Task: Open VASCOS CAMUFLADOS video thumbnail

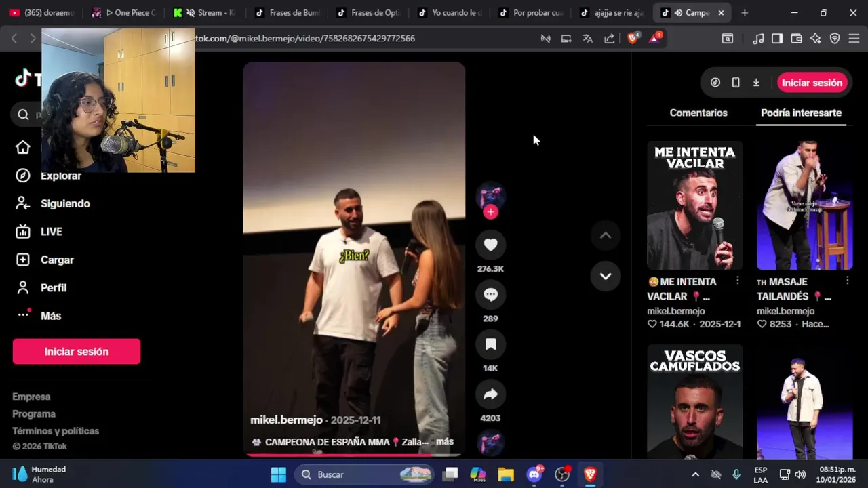Action: point(694,401)
